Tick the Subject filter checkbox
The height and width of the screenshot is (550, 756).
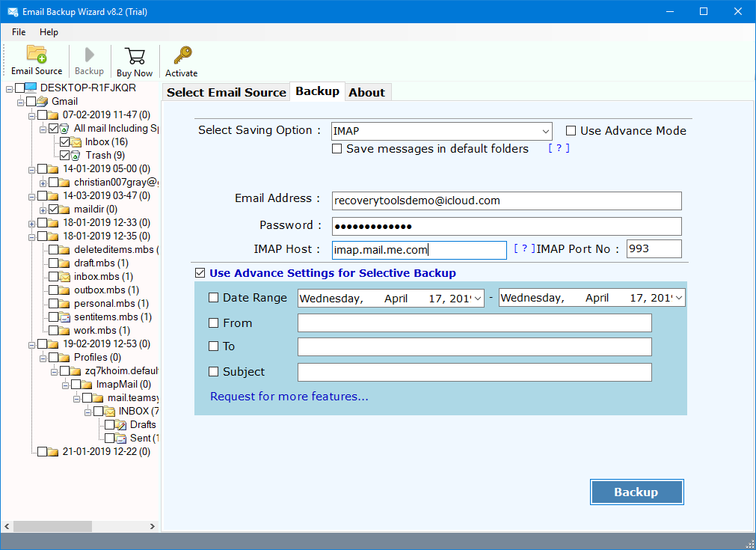(214, 371)
